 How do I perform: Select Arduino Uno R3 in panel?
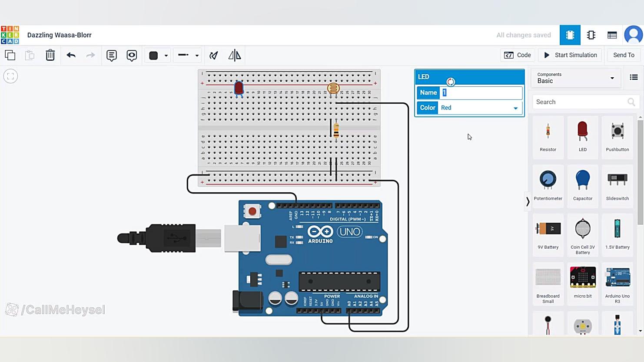(617, 284)
